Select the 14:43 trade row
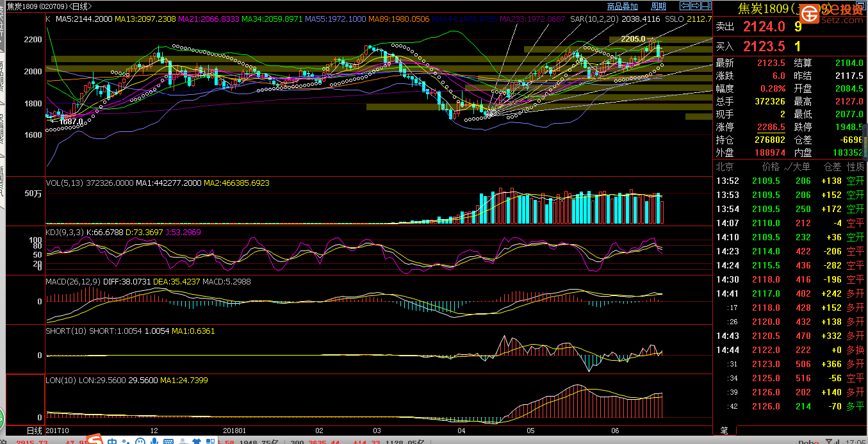Image resolution: width=868 pixels, height=444 pixels. coord(790,336)
